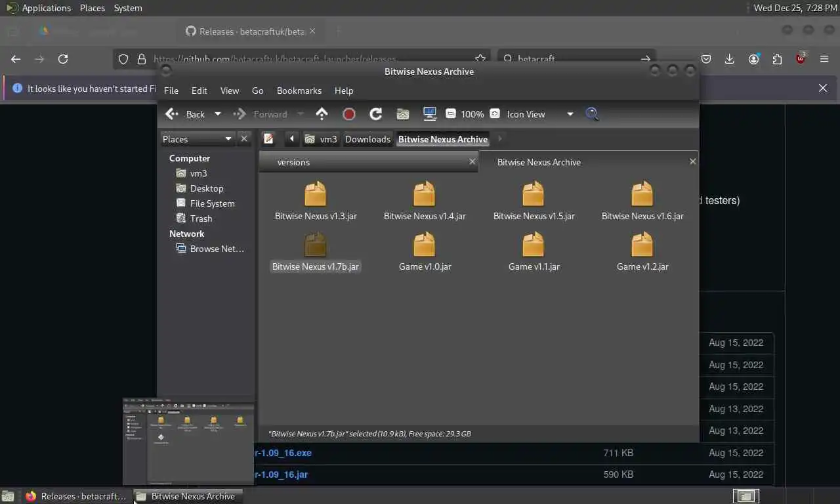Click the 100% zoom level button
Screen dimensions: 840x504
(x=472, y=114)
